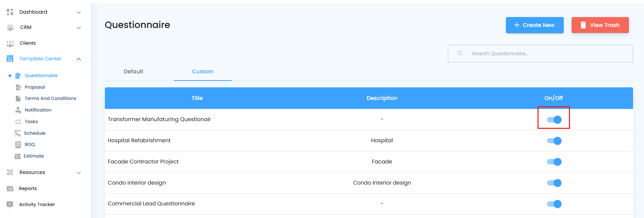
Task: Click the Search Questionnaire input field
Action: point(540,54)
